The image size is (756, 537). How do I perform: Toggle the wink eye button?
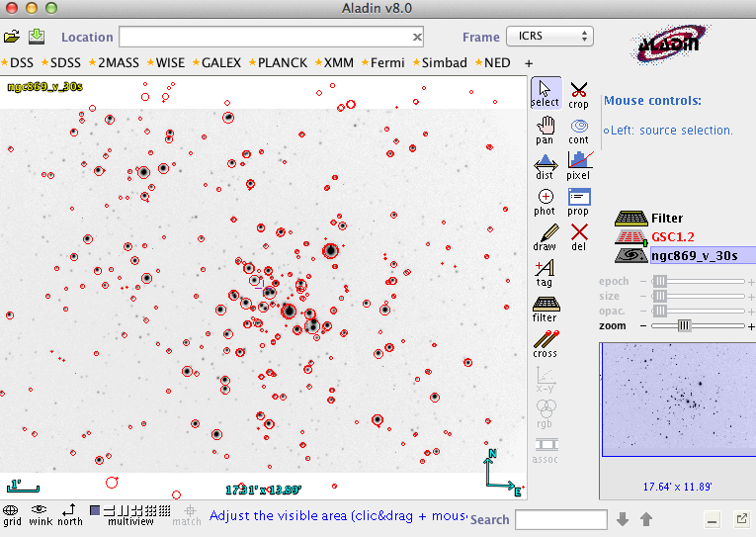pos(41,515)
